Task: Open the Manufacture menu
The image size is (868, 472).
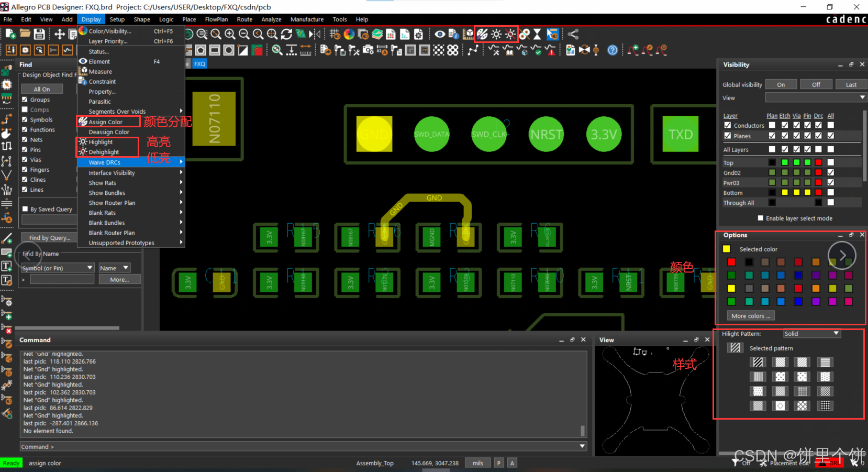Action: [x=307, y=19]
